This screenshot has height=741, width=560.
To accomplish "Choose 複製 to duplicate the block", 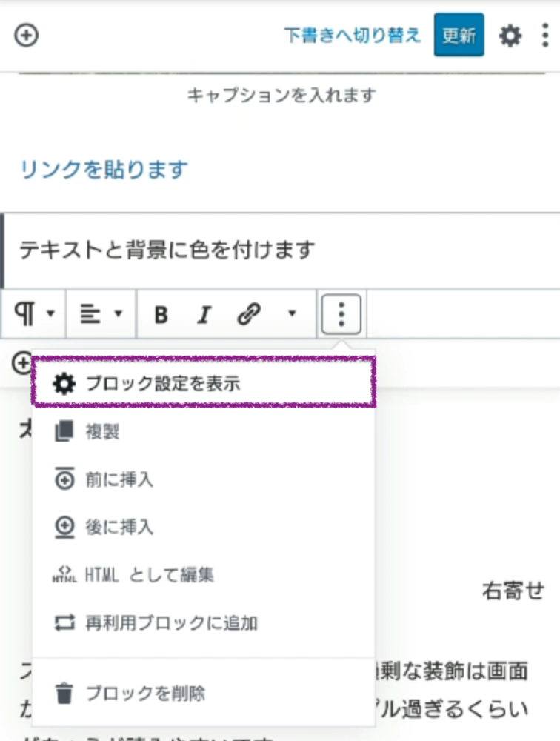I will tap(101, 432).
